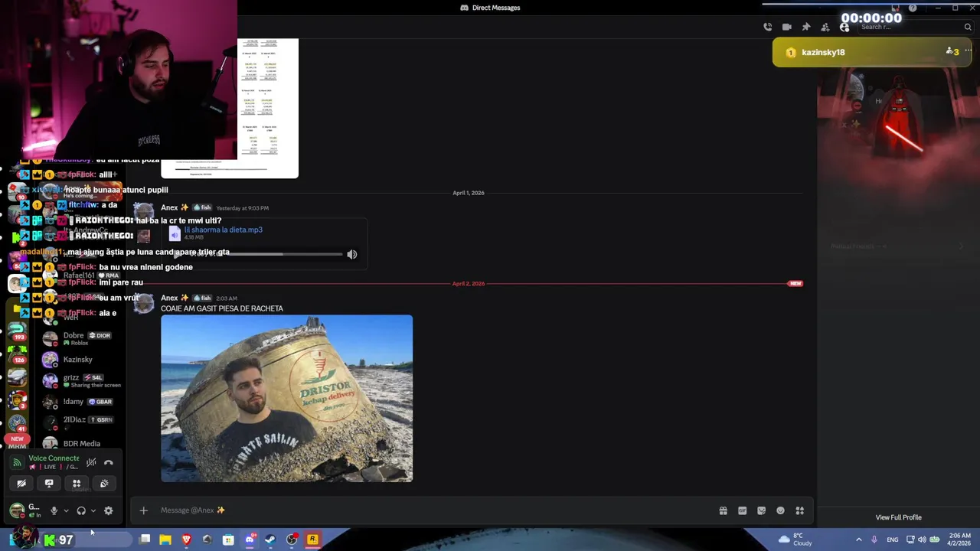Click the mp3 audio progress bar
980x551 pixels.
[x=286, y=254]
